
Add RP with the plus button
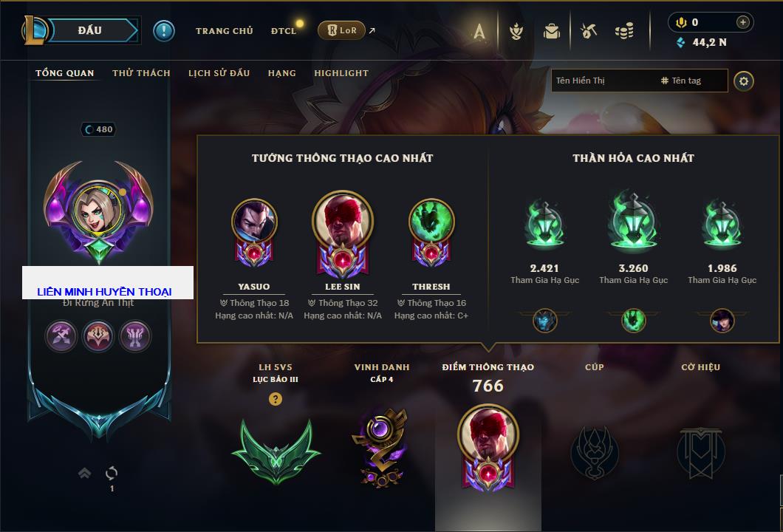point(742,22)
